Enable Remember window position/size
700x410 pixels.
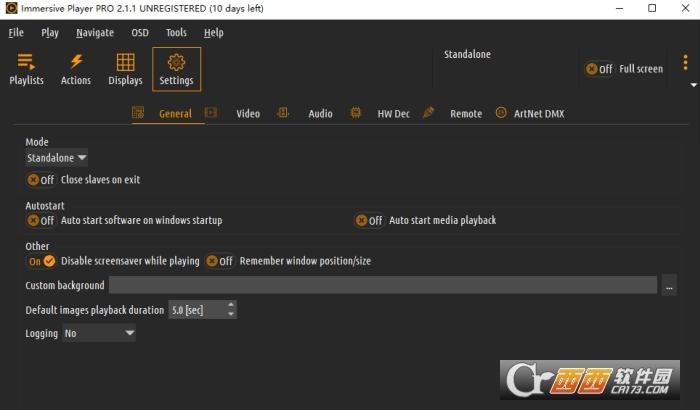tap(219, 261)
